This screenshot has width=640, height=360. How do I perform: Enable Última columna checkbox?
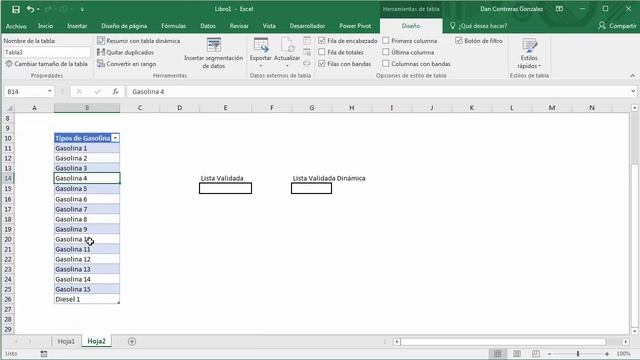click(x=386, y=52)
